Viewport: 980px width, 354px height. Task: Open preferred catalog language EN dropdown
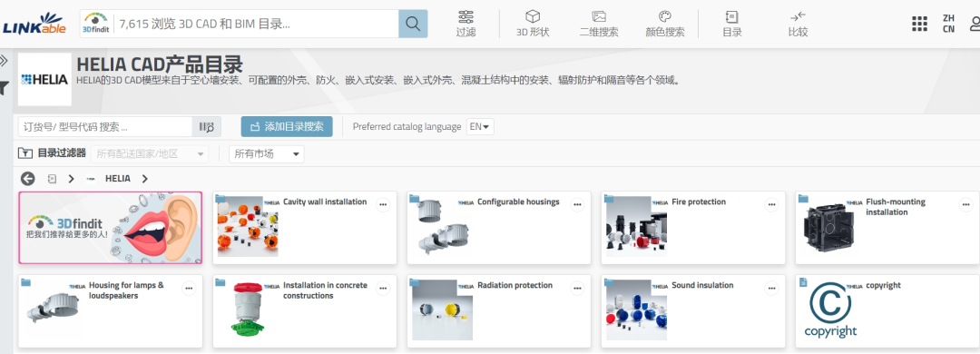480,126
